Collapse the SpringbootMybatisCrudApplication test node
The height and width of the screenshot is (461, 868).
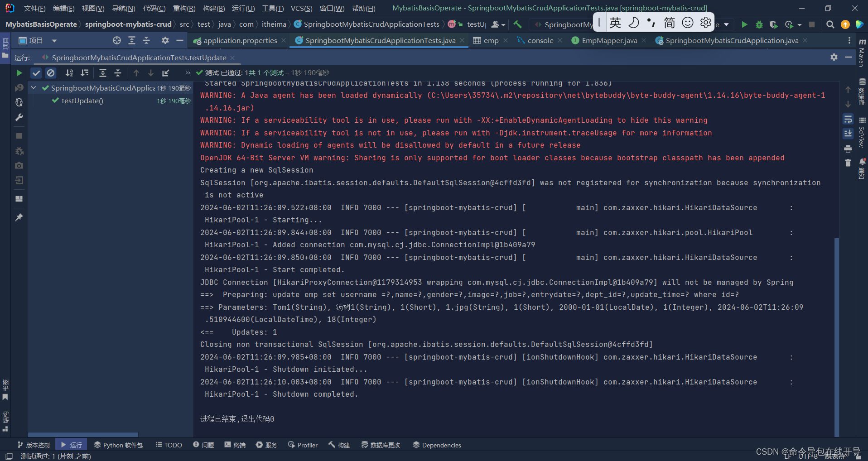pyautogui.click(x=34, y=88)
